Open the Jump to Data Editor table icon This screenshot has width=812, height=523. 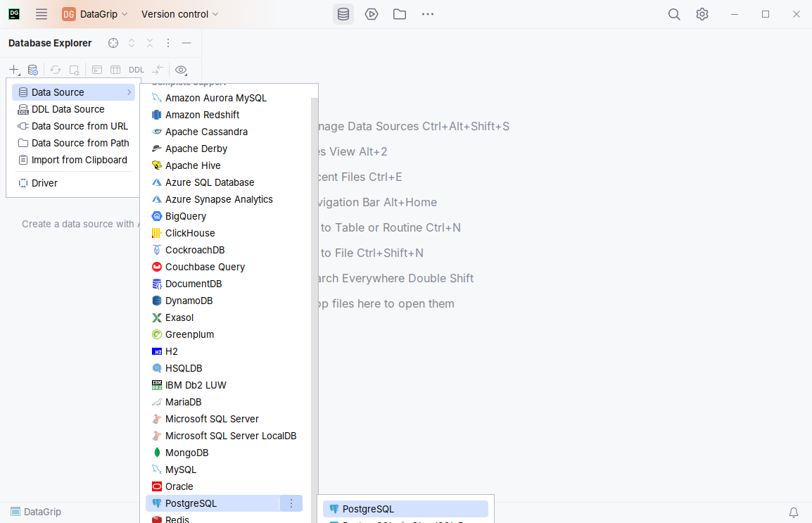(x=115, y=70)
